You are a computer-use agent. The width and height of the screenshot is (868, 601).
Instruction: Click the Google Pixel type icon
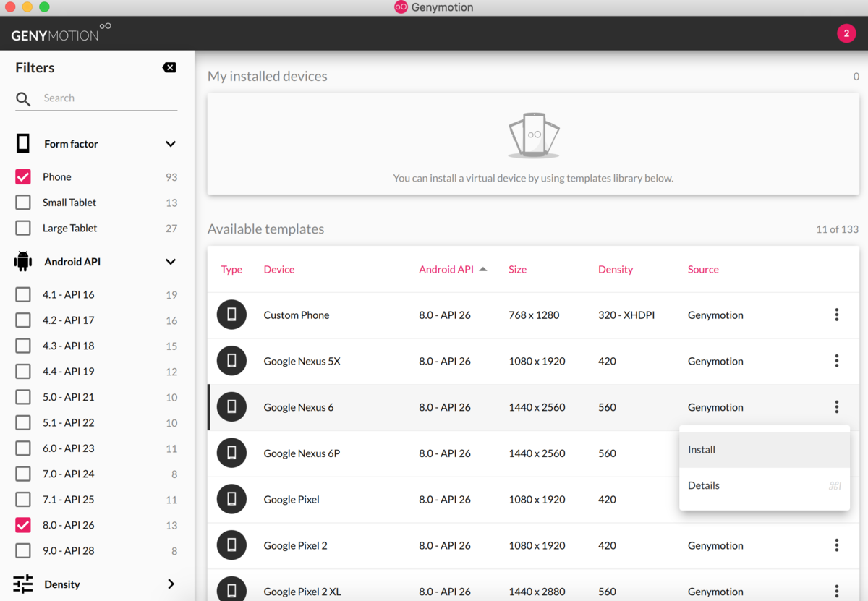tap(231, 499)
